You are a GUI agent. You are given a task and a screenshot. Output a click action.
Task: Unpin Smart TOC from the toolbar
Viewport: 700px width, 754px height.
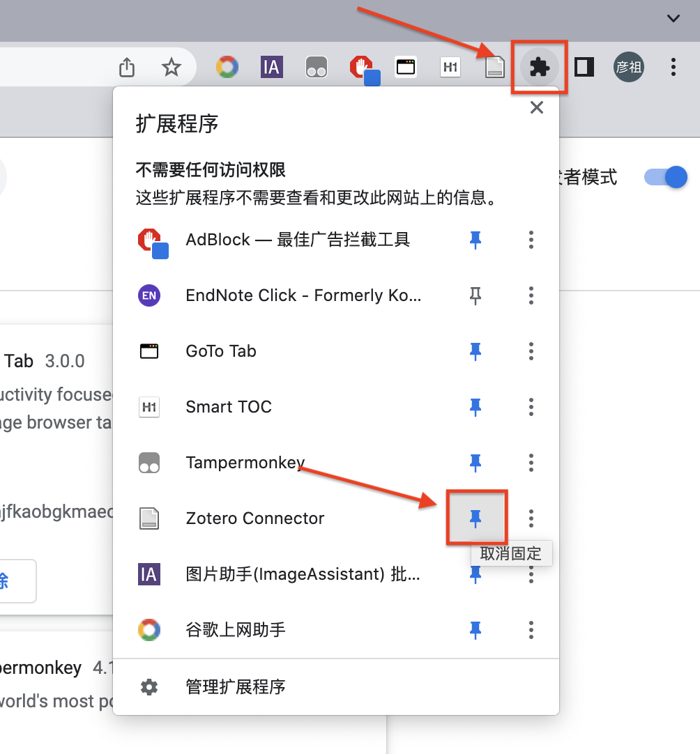tap(475, 407)
